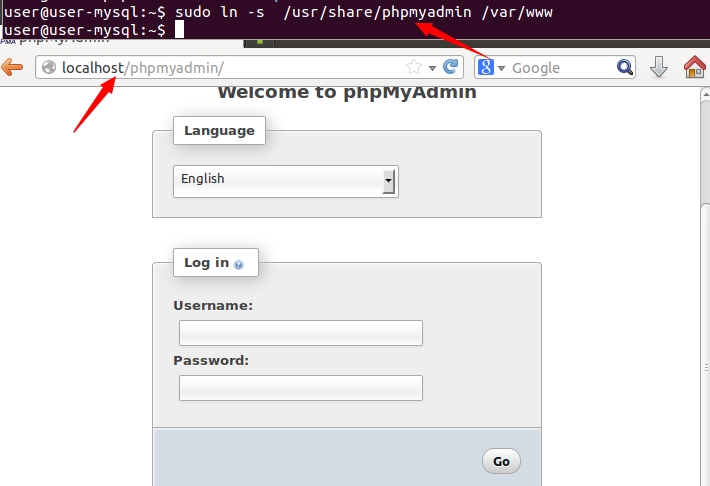
Task: Open downloads with the down arrow icon
Action: 659,67
